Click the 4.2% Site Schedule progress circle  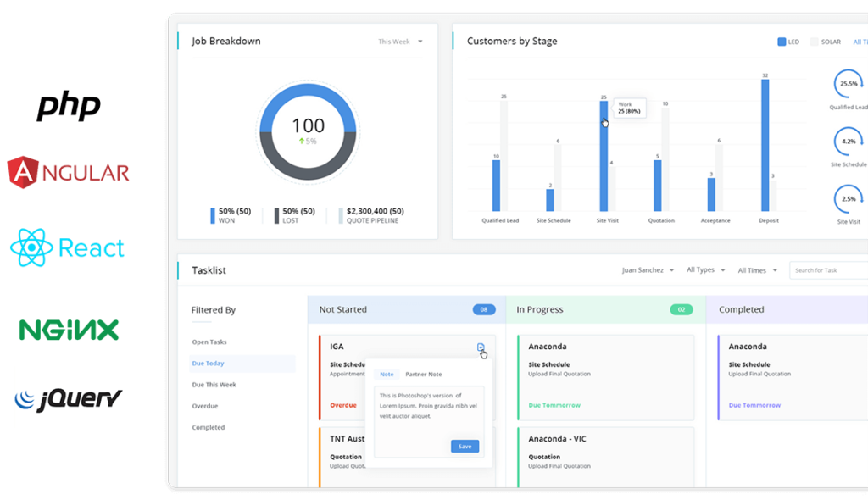tap(849, 141)
